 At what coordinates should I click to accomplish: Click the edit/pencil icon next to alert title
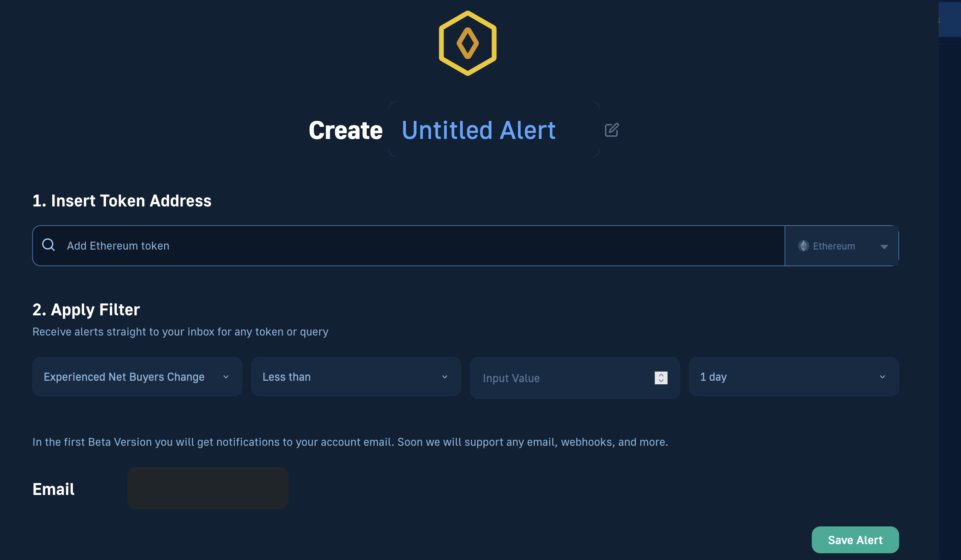[611, 130]
